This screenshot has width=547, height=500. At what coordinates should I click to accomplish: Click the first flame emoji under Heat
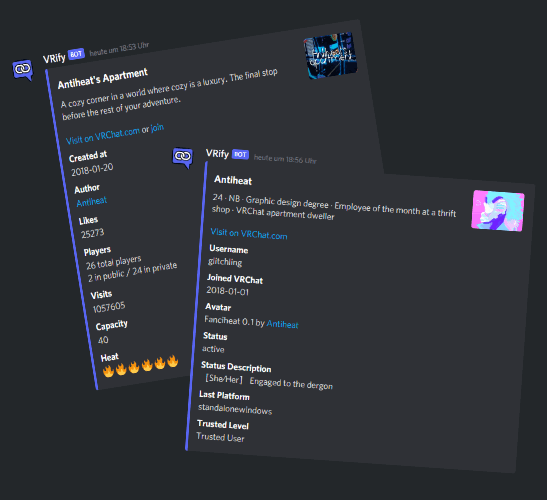tap(108, 371)
